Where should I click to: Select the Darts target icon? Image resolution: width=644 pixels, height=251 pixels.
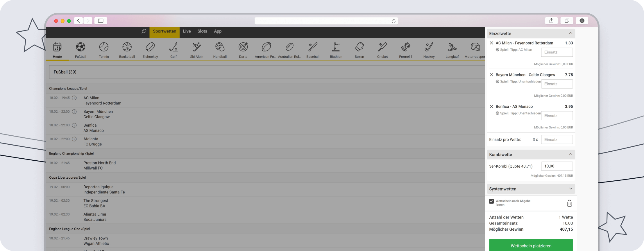[x=243, y=47]
